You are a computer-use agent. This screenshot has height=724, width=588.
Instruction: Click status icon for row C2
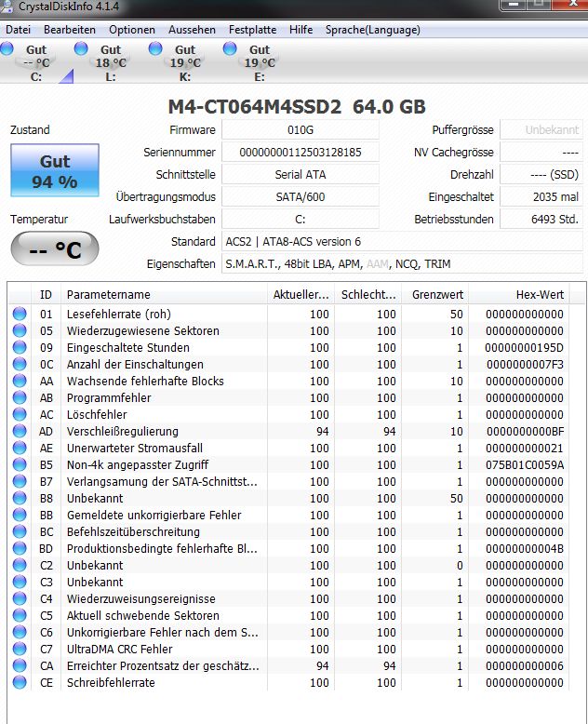[20, 565]
